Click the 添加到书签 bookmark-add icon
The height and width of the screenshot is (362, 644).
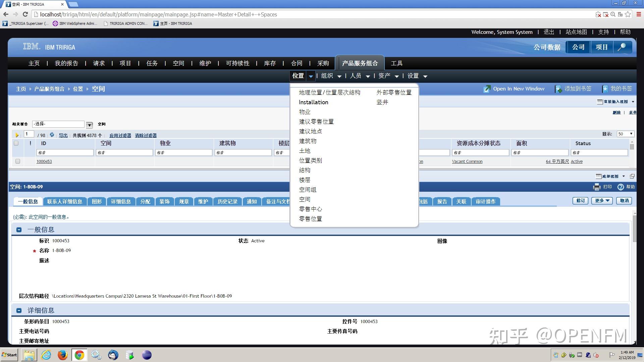[x=558, y=88]
